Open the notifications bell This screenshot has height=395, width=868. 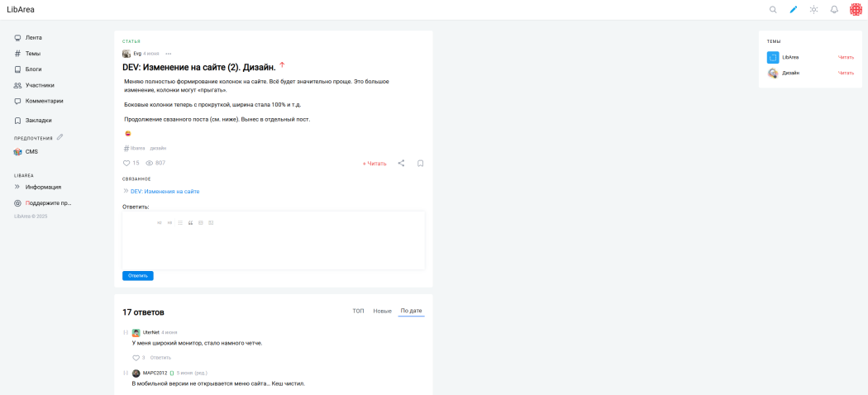pos(834,9)
